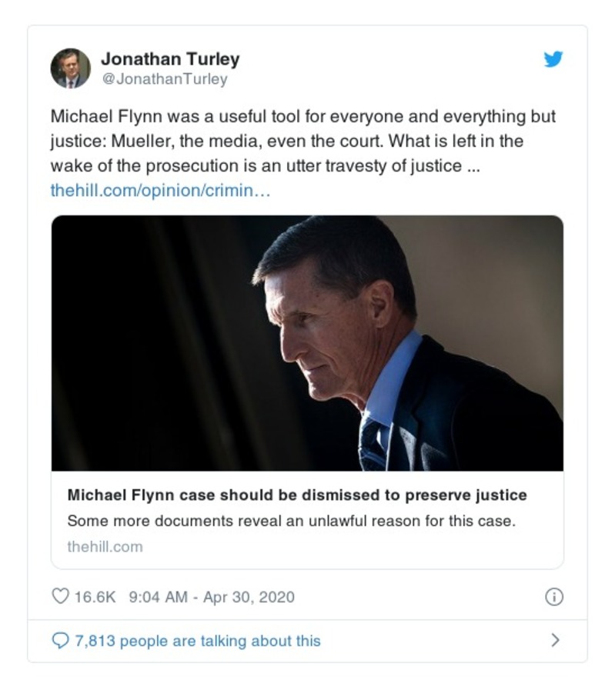Click headline "Michael Flynn case should be dismissed"
Screen dimensions: 615x700
(x=296, y=494)
